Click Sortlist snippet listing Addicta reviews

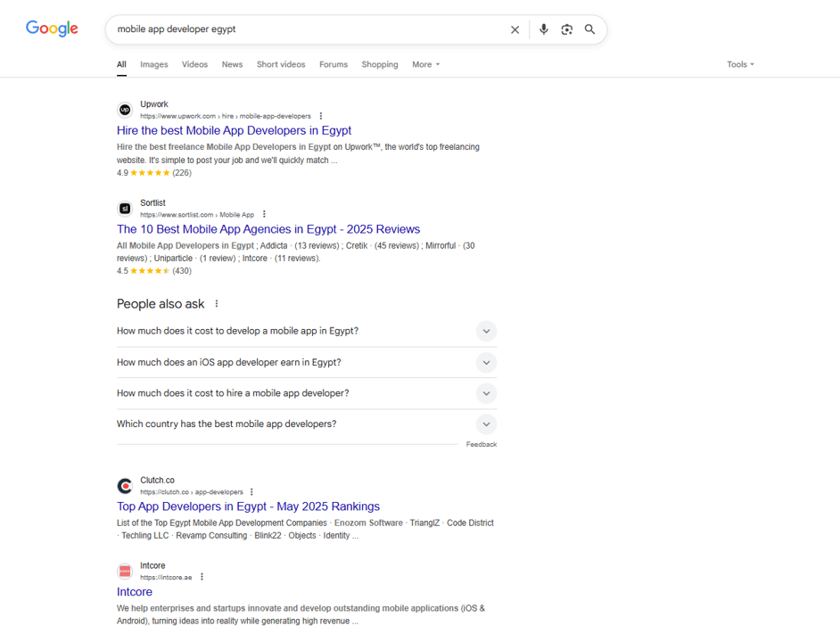coord(296,251)
